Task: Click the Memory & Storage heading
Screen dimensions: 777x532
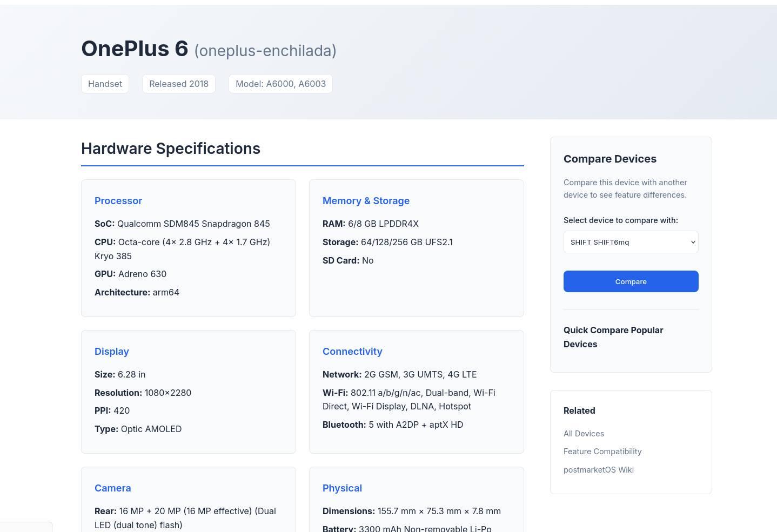Action: coord(366,201)
